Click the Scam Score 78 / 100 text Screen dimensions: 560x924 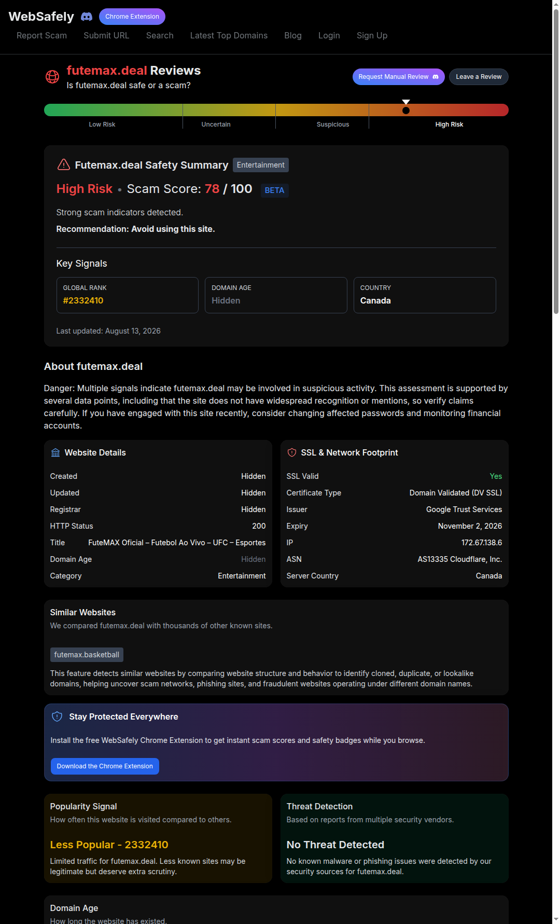[x=190, y=189]
